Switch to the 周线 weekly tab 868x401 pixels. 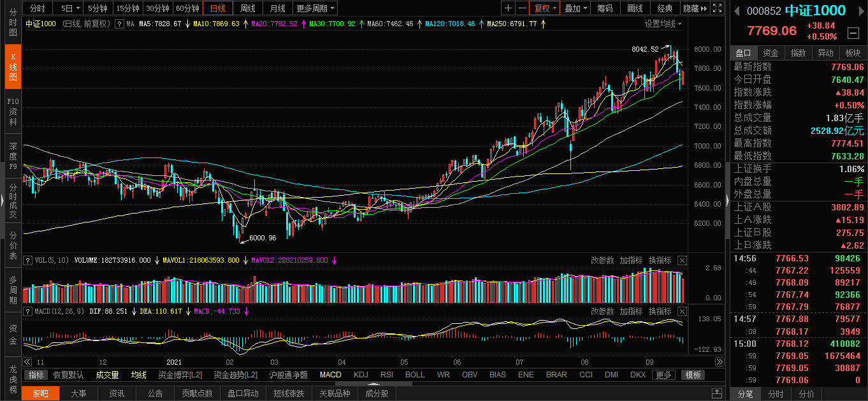coord(247,8)
